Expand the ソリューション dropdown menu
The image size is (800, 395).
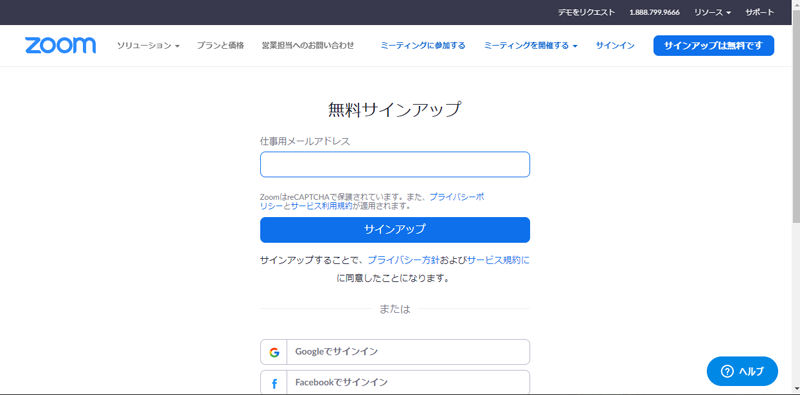click(148, 45)
